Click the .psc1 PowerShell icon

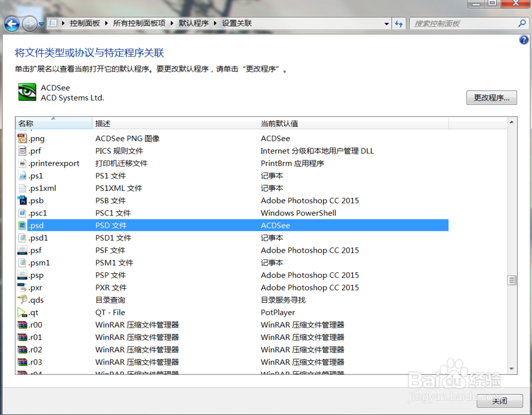[x=22, y=213]
